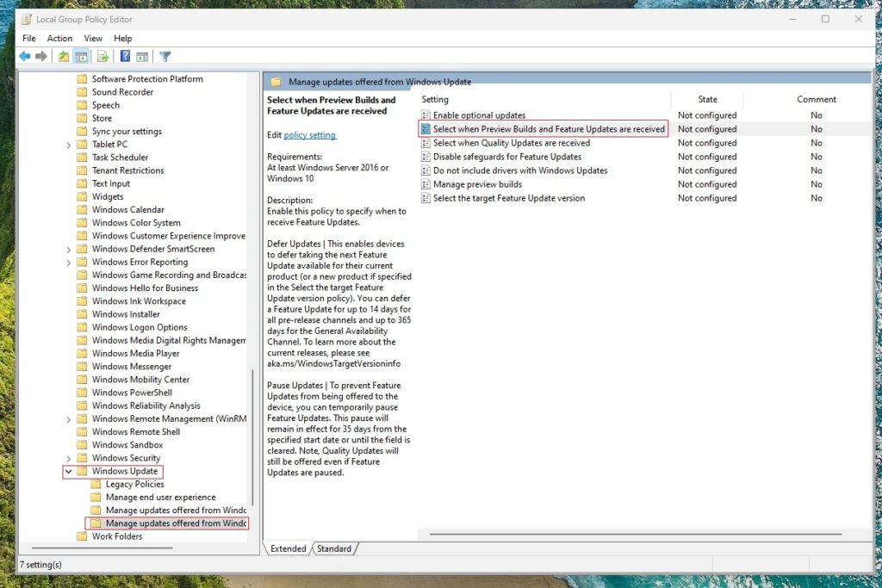The height and width of the screenshot is (588, 882).
Task: Click the Forward navigation arrow
Action: [x=41, y=56]
